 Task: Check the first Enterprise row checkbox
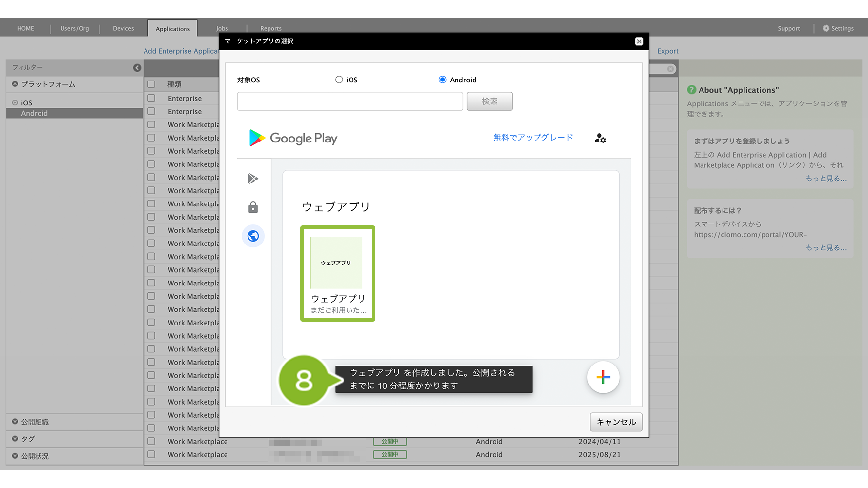(152, 98)
